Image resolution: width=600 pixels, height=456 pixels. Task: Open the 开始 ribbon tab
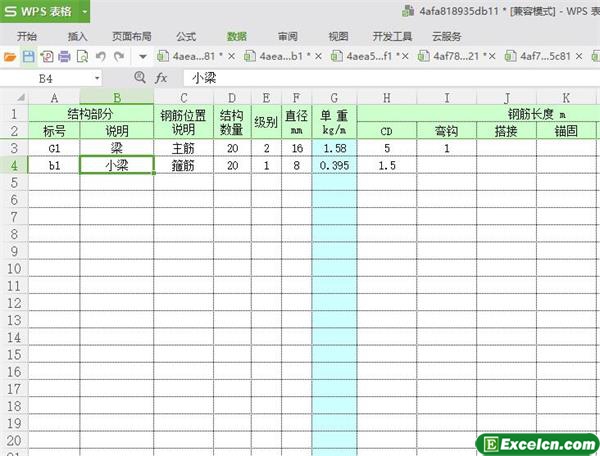[x=27, y=36]
